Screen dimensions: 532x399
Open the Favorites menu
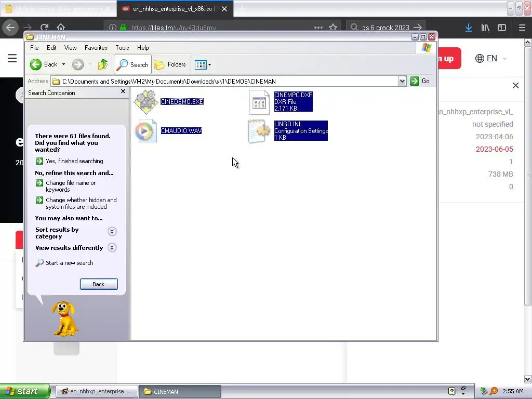(96, 48)
